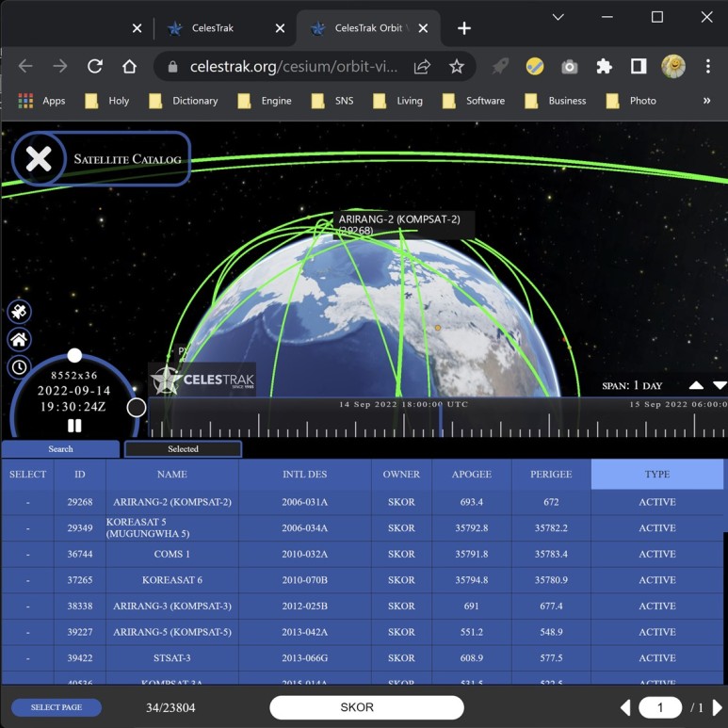Image resolution: width=728 pixels, height=728 pixels.
Task: Click the camera screenshot extension icon
Action: [569, 67]
